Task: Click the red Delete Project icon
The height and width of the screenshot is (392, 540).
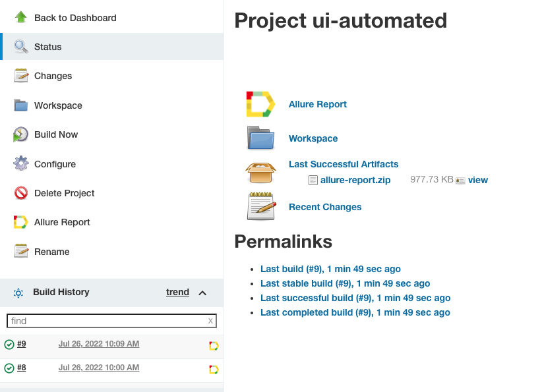Action: (21, 193)
